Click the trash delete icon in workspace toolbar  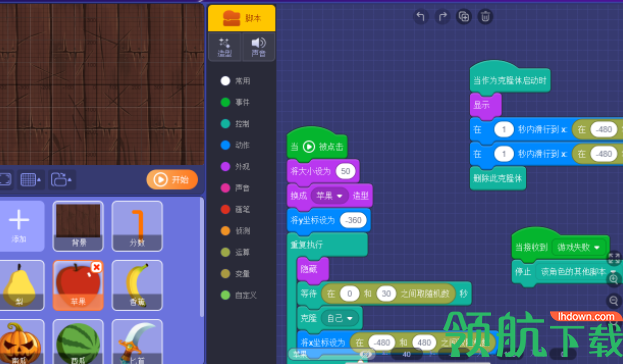(486, 17)
